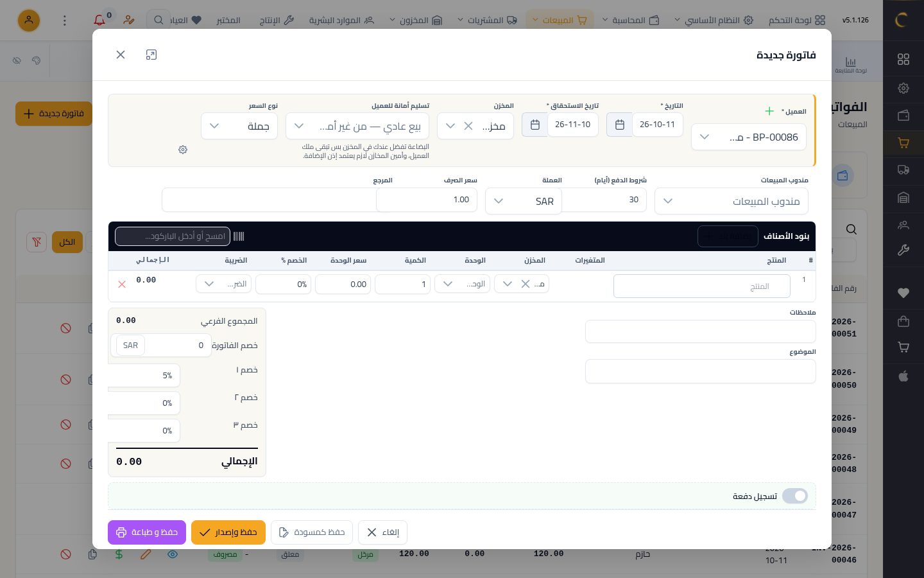Click the barcode input امسح أو أدخل الباركود
Image resolution: width=924 pixels, height=578 pixels.
coord(173,236)
